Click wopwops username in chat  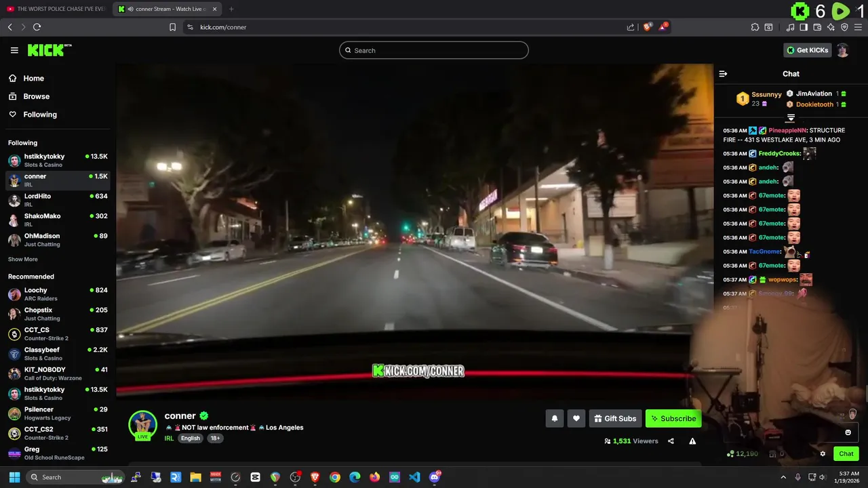[x=783, y=280]
